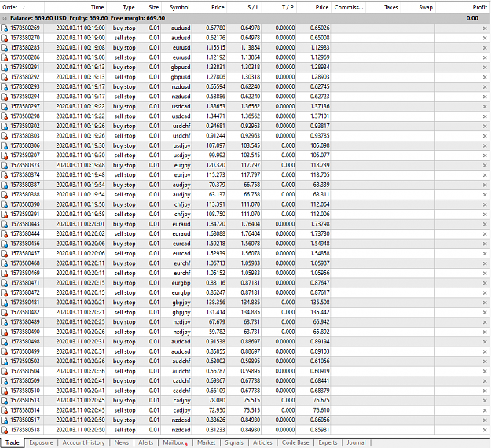This screenshot has width=491, height=448.
Task: Click order icon for ticket 1578580294
Action: point(5,97)
